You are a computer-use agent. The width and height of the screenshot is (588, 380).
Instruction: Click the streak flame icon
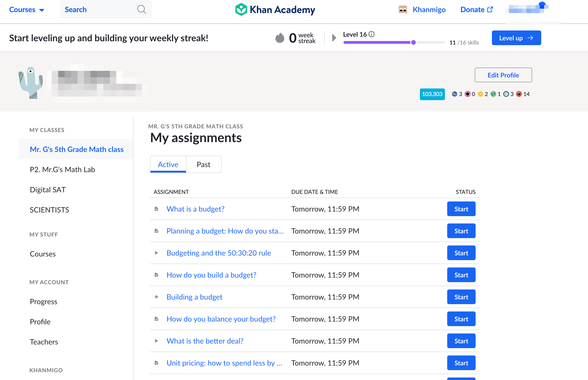[280, 38]
